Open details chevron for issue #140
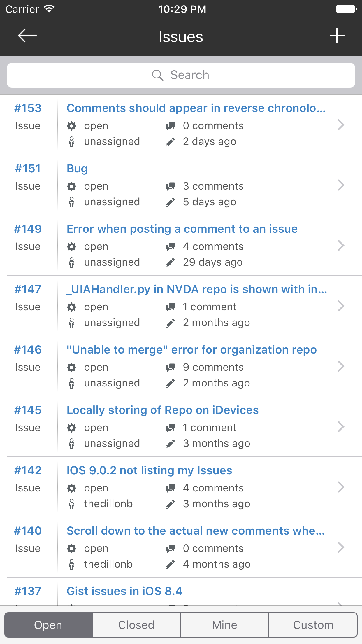The image size is (362, 644). [340, 548]
